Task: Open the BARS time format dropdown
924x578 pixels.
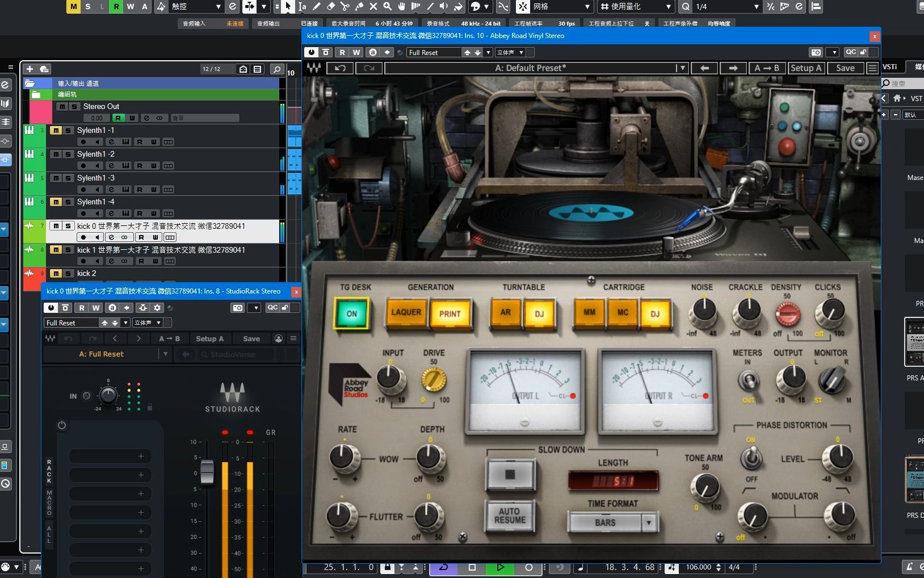Action: (649, 522)
